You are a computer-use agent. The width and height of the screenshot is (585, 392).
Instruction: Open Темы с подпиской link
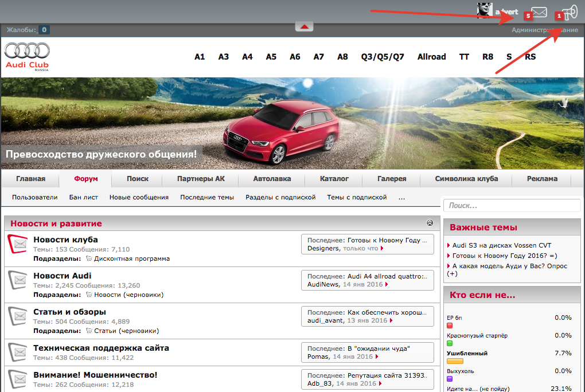(x=357, y=197)
